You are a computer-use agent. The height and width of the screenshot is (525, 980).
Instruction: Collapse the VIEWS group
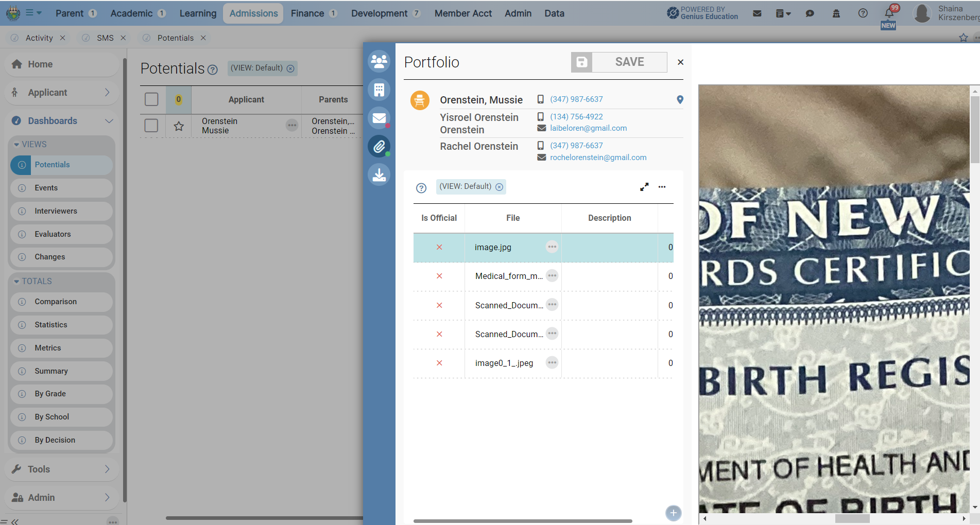pyautogui.click(x=30, y=145)
